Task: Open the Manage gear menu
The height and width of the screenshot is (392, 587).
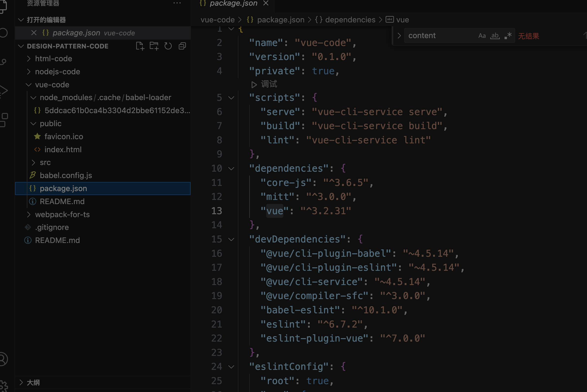Action: pyautogui.click(x=3, y=386)
